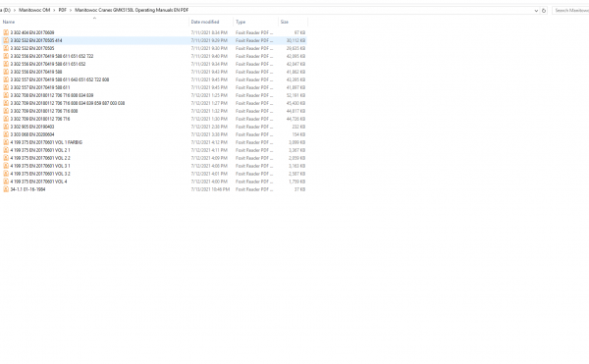This screenshot has height=364, width=589.
Task: Click the 7/11/2021 9:40 PM date cell
Action: click(209, 56)
